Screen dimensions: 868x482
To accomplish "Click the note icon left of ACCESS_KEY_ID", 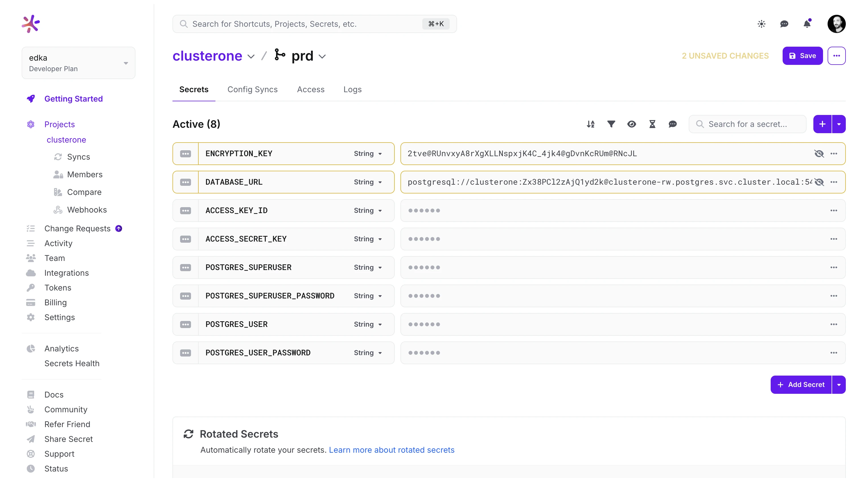I will [x=185, y=211].
